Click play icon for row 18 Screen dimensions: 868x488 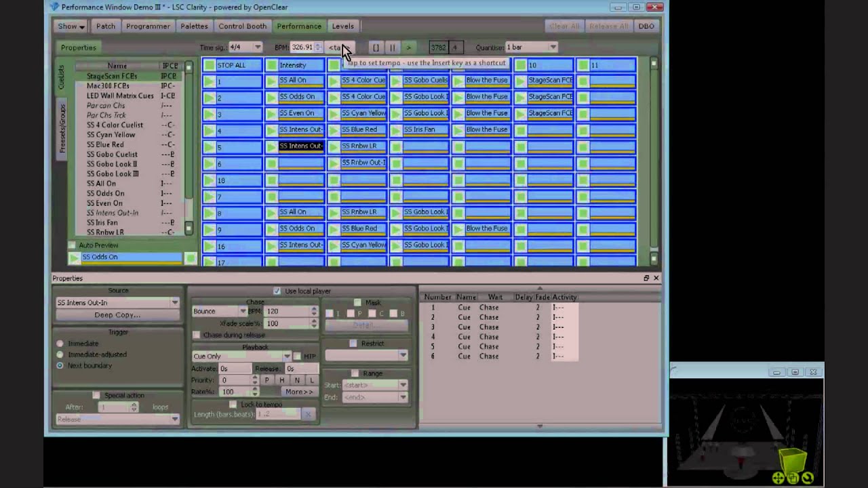coord(210,180)
